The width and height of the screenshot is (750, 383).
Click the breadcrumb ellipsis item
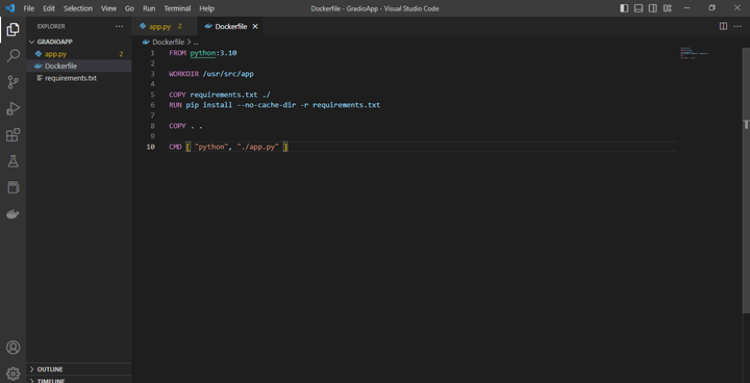196,42
